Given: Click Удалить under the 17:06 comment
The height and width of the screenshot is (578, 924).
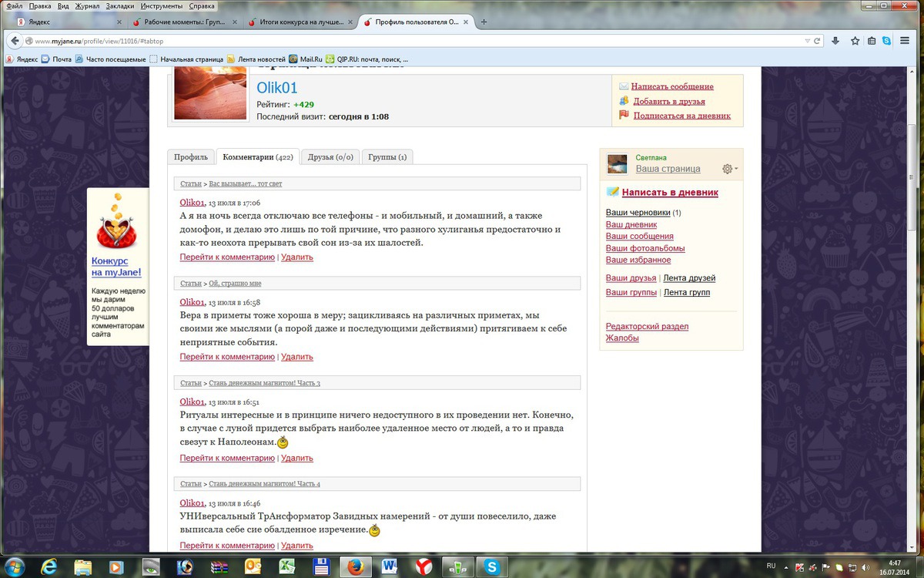Looking at the screenshot, I should (x=296, y=257).
